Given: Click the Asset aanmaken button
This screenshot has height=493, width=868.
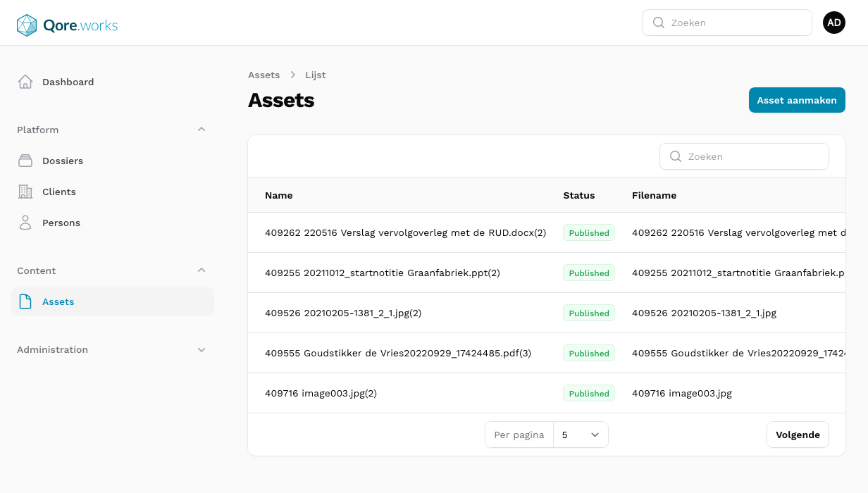Looking at the screenshot, I should (797, 100).
